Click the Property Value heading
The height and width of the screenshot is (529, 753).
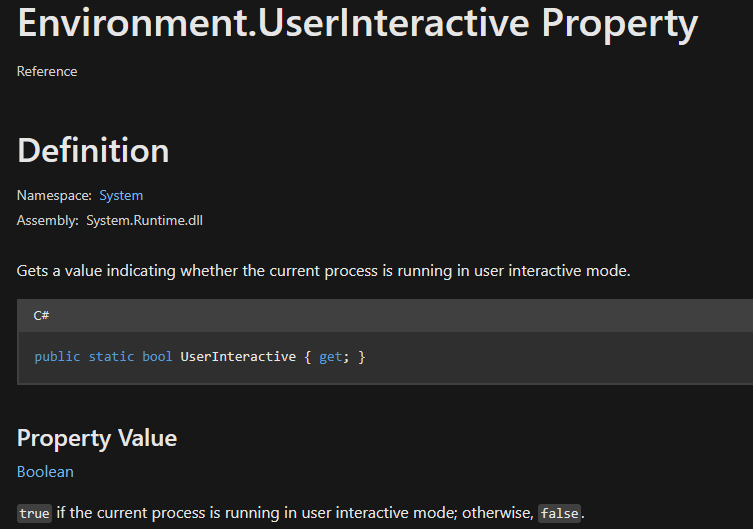coord(97,438)
